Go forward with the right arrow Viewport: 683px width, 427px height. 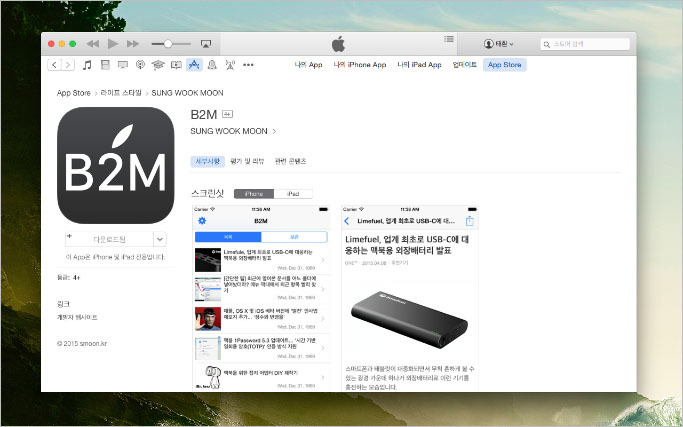coord(68,65)
